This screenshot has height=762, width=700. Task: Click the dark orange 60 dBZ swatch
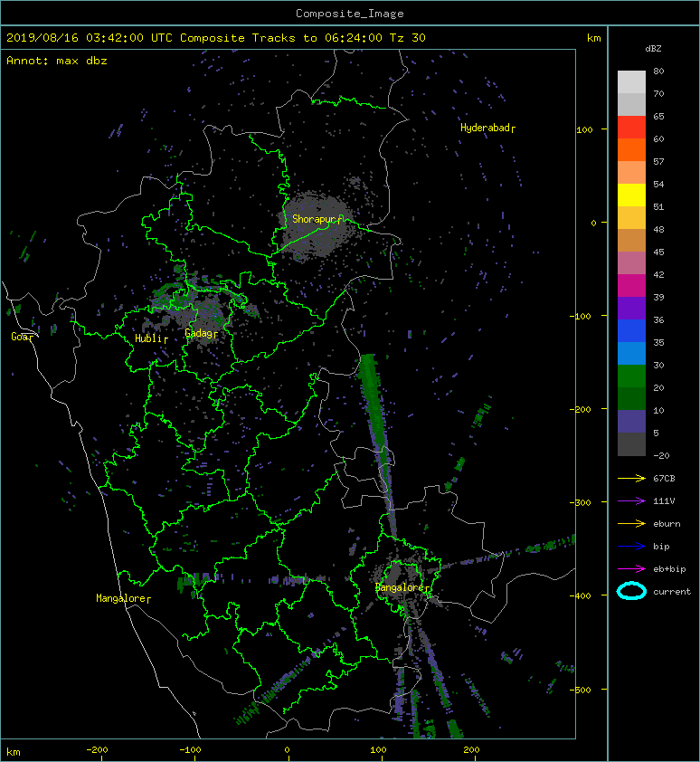631,149
